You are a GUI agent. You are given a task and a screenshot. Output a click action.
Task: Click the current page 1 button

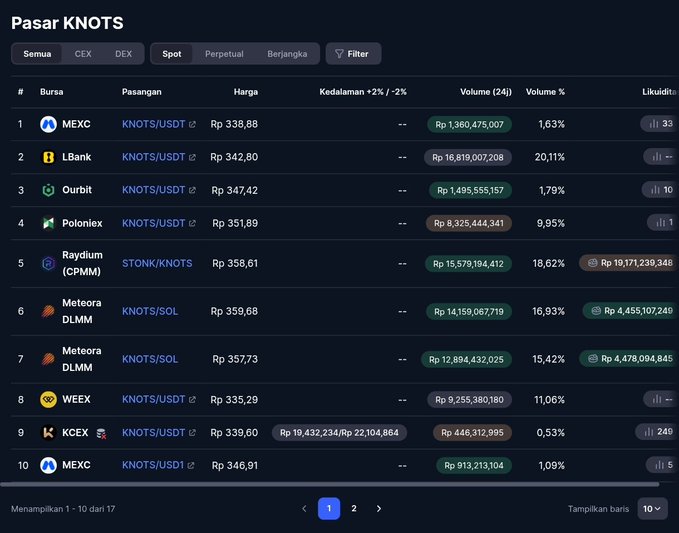coord(329,508)
